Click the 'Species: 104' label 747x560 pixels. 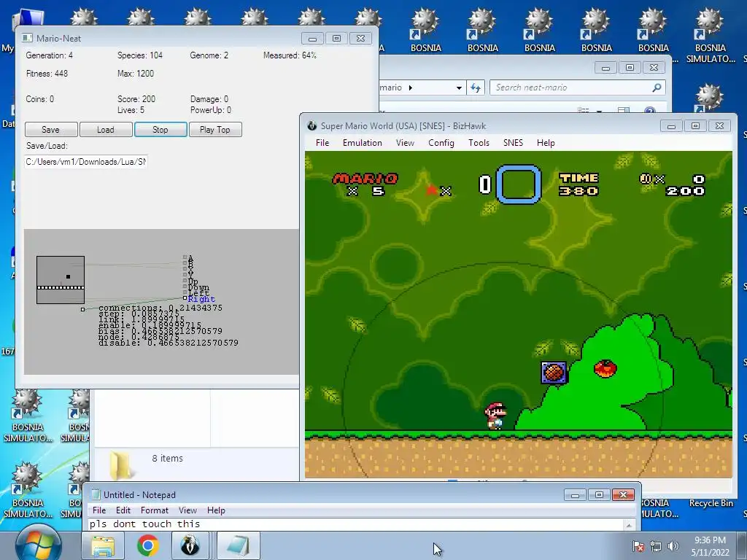pyautogui.click(x=140, y=55)
